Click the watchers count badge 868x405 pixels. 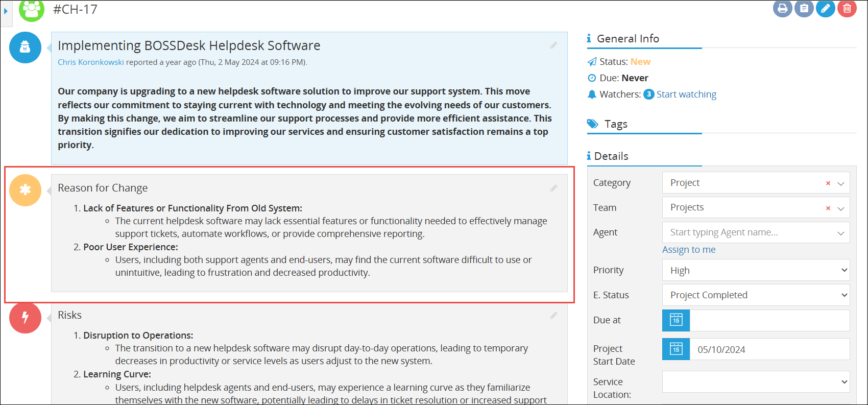[x=649, y=94]
